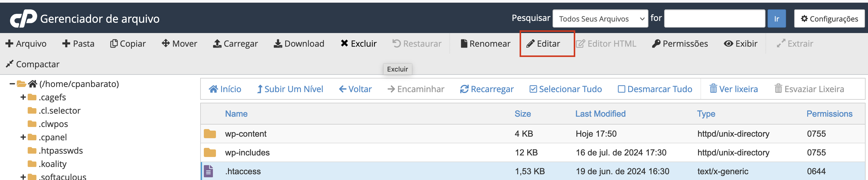Open the Configurações settings button
The image size is (868, 180).
point(829,18)
